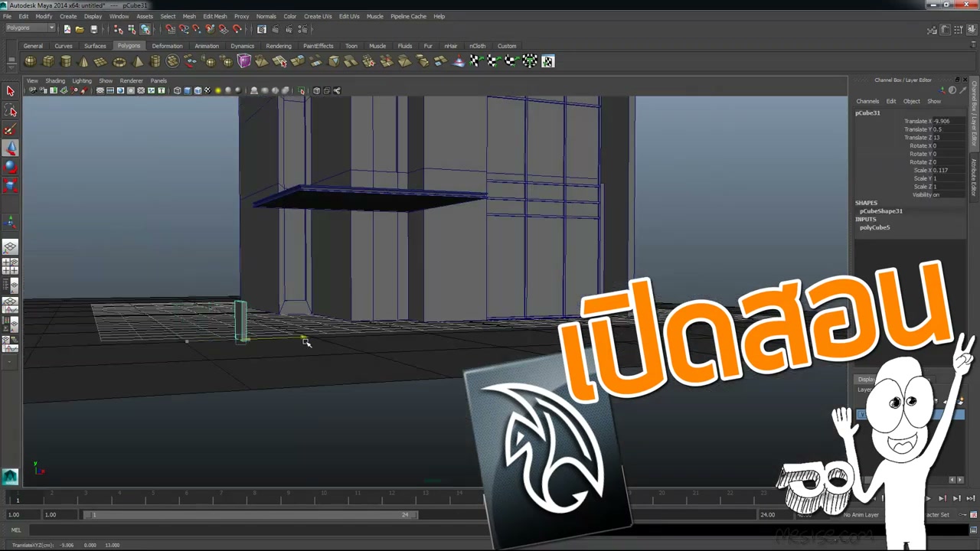Activate the Move tool in the toolbox
Viewport: 980px width, 551px height.
coord(10,148)
